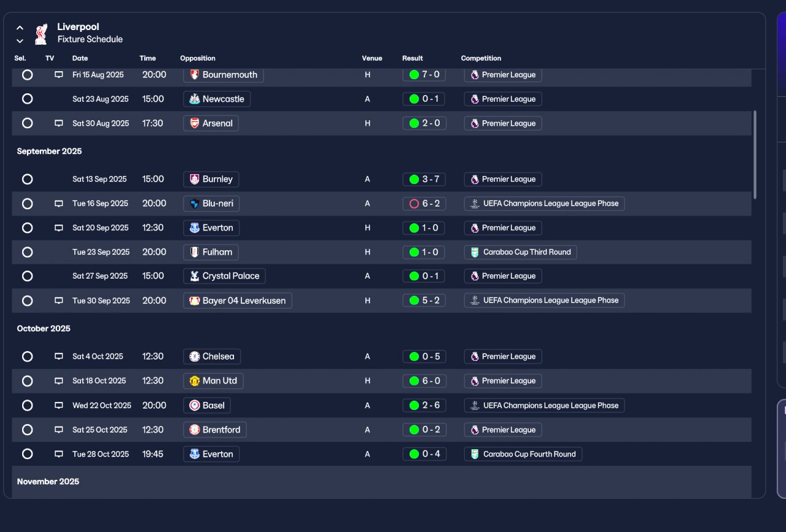
Task: Click the Liverpool club crest icon
Action: click(x=41, y=34)
